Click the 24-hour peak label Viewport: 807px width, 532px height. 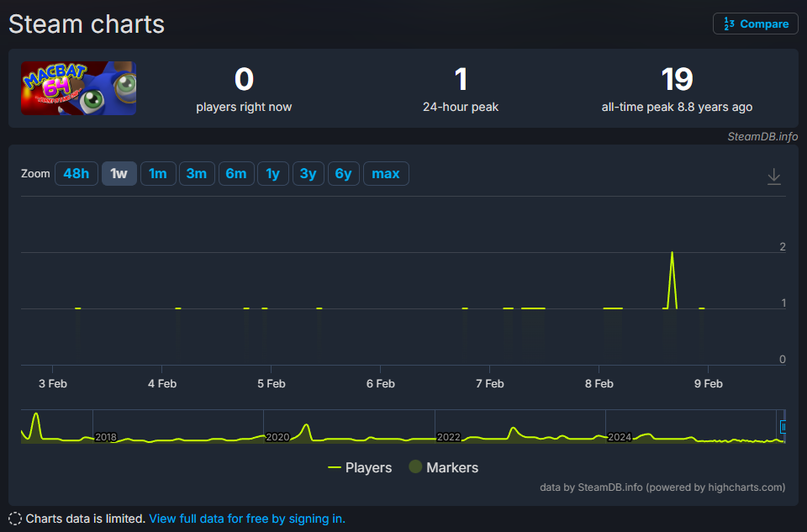(x=461, y=107)
